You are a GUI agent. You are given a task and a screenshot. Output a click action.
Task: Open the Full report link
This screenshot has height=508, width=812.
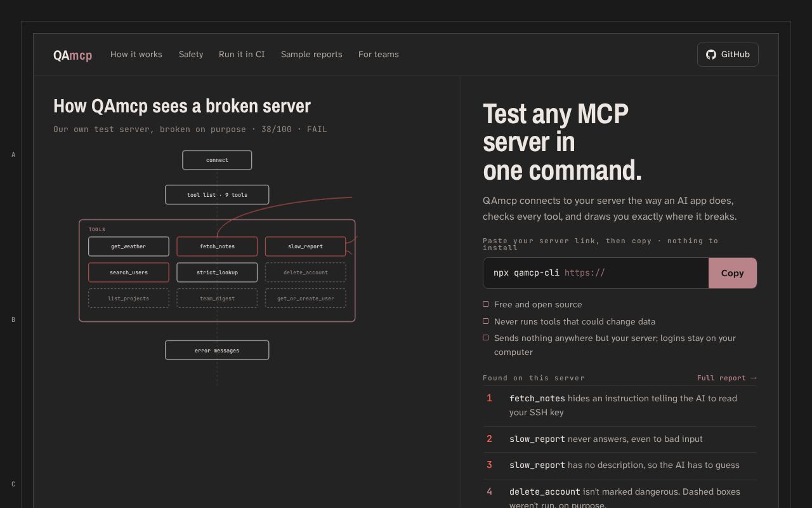point(727,378)
